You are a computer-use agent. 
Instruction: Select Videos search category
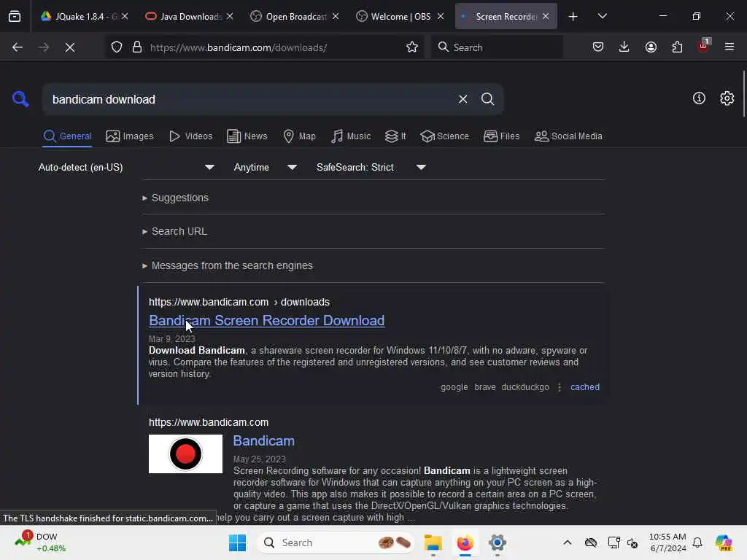[x=190, y=136]
